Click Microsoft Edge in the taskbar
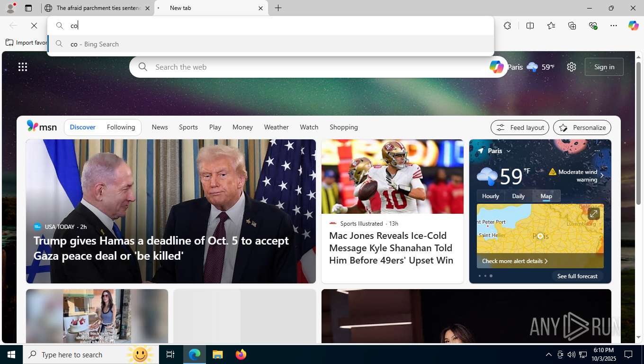The height and width of the screenshot is (364, 644). coord(195,355)
